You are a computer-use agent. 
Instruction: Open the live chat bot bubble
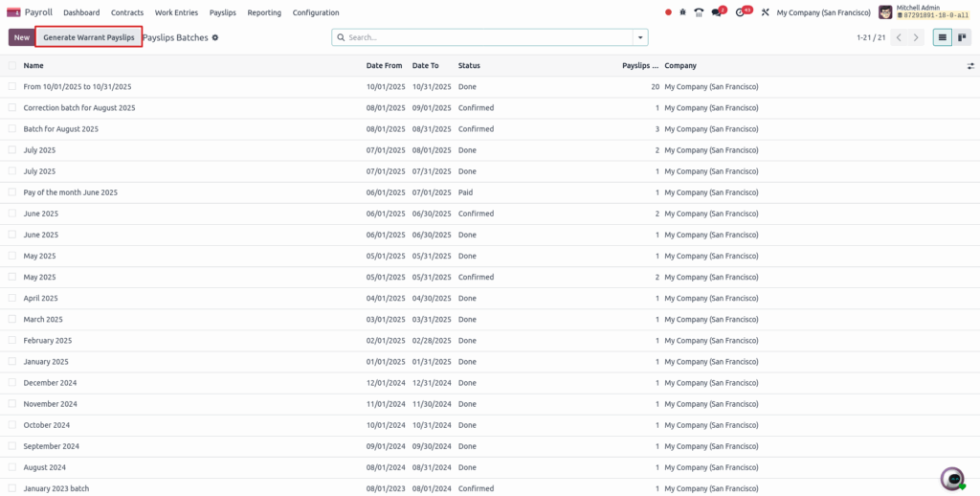pyautogui.click(x=953, y=479)
